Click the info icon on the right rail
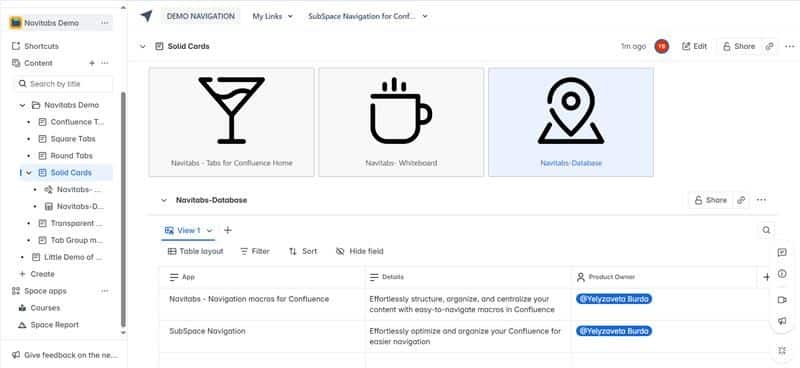This screenshot has width=800, height=368. pos(782,274)
